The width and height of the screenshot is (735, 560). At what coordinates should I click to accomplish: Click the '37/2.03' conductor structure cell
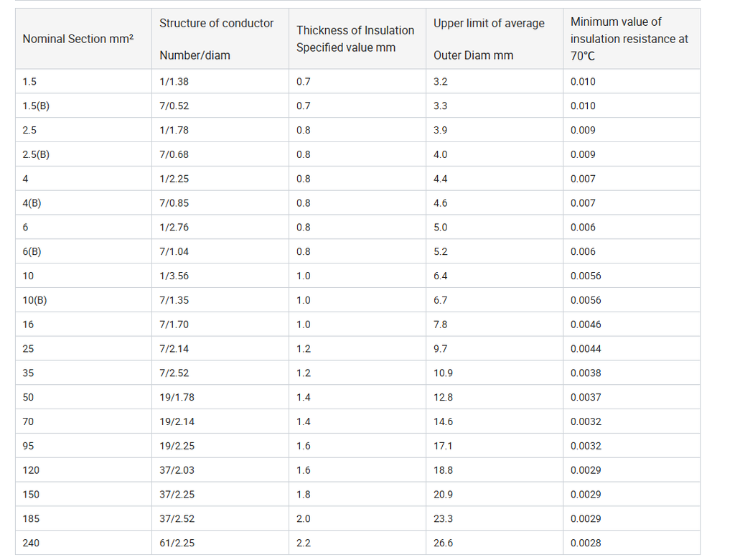177,470
